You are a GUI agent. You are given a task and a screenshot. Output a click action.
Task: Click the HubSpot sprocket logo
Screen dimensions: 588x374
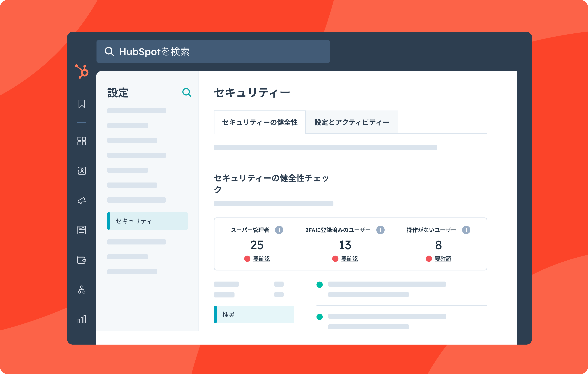click(x=82, y=71)
